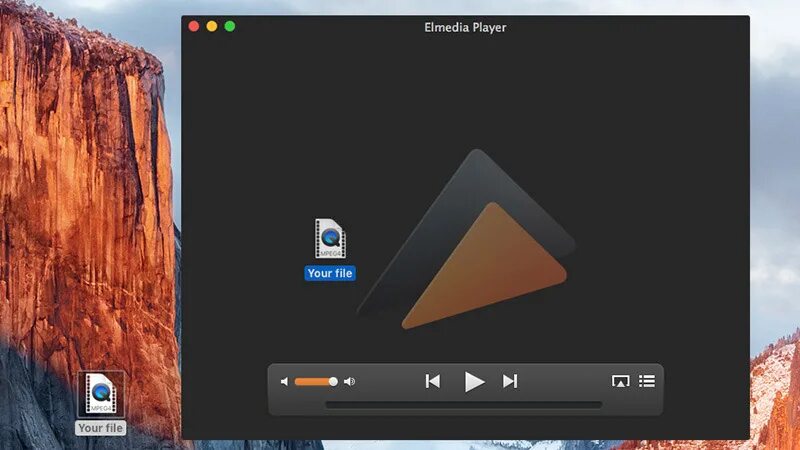800x450 pixels.
Task: Set maximum volume with the loud speaker icon
Action: click(349, 382)
